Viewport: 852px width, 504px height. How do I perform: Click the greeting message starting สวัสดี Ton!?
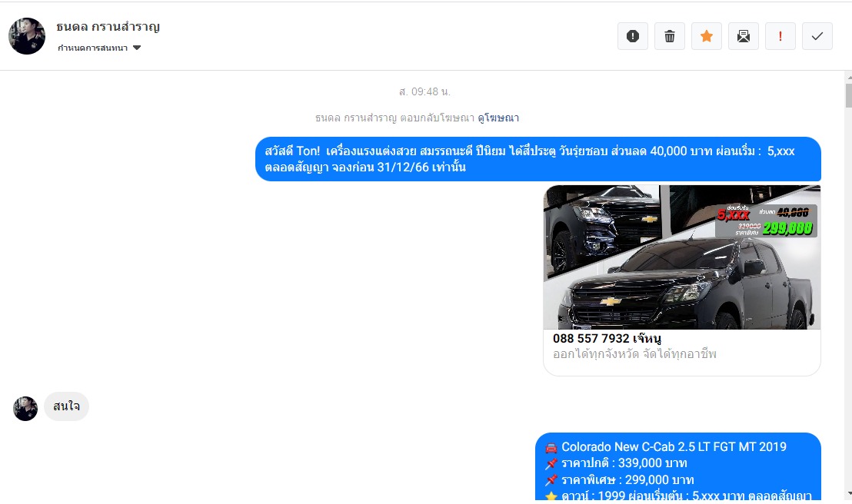click(x=538, y=159)
